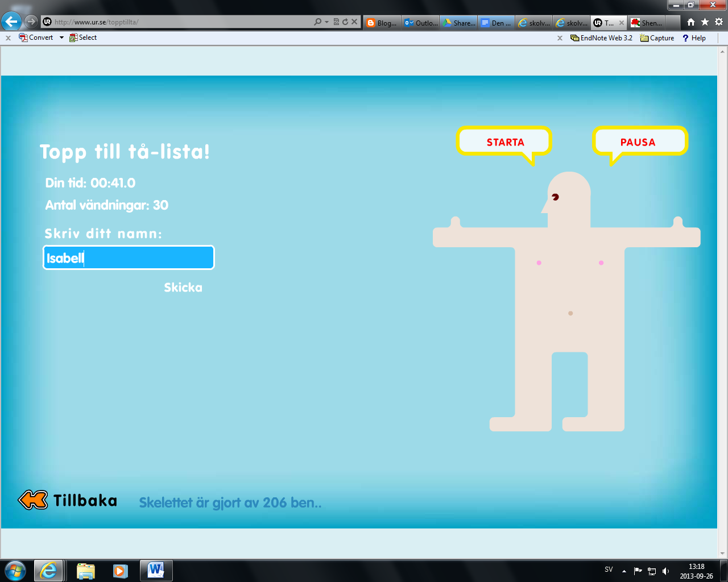
Task: Click the EndNote Capture button
Action: tap(657, 38)
